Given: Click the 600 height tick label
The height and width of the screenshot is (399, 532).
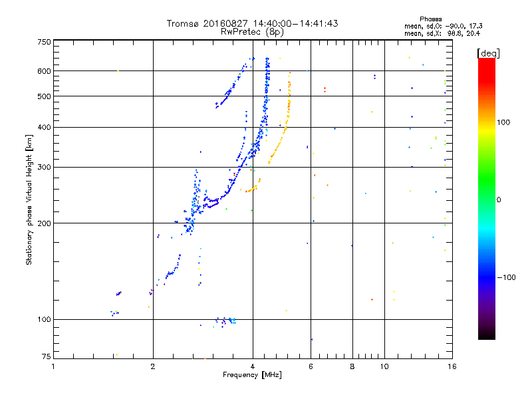Looking at the screenshot, I should (44, 71).
